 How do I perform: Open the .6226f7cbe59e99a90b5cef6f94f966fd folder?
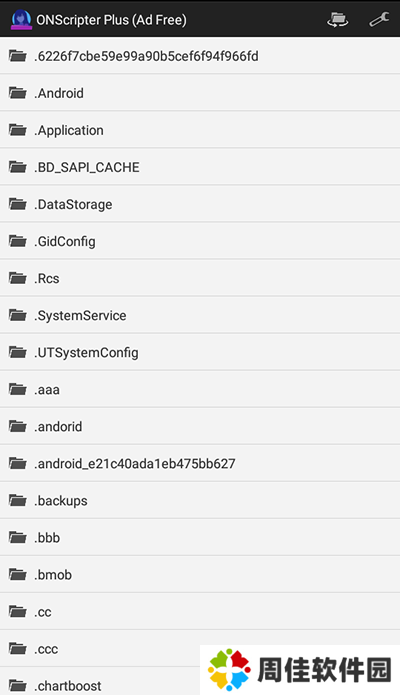[200, 56]
